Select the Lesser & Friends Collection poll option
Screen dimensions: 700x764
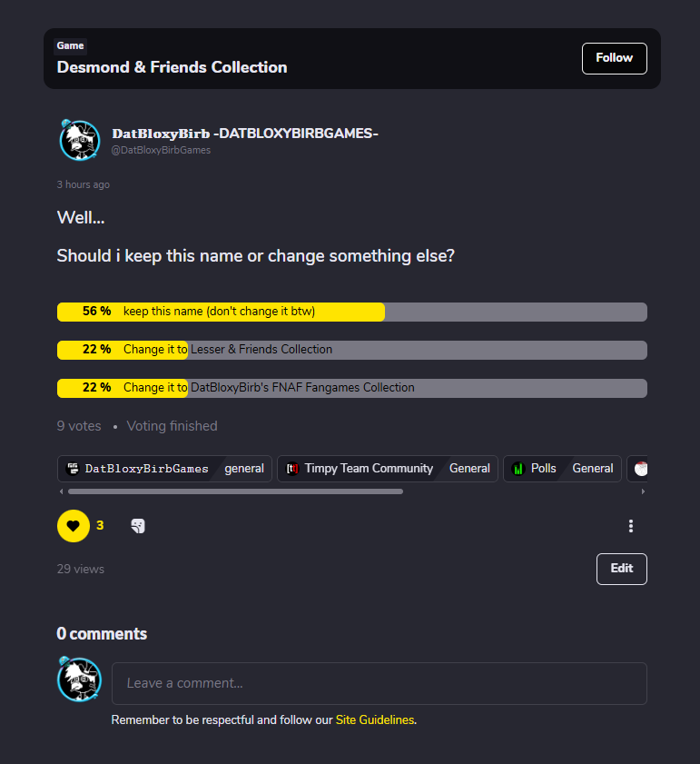[351, 350]
